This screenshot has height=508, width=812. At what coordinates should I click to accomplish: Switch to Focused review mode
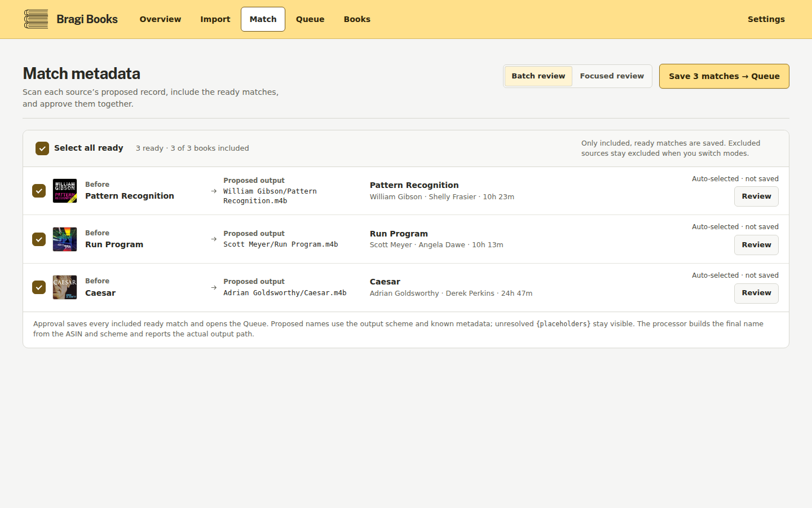[612, 76]
